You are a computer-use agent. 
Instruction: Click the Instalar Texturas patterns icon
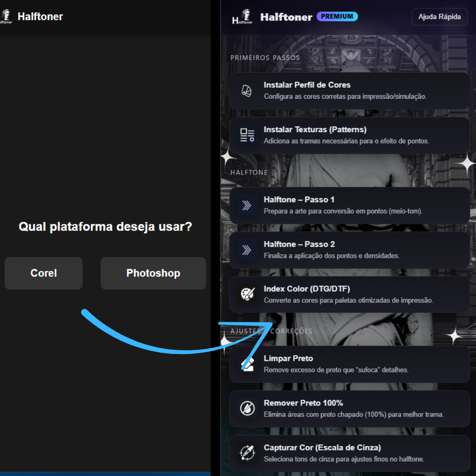[x=247, y=135]
